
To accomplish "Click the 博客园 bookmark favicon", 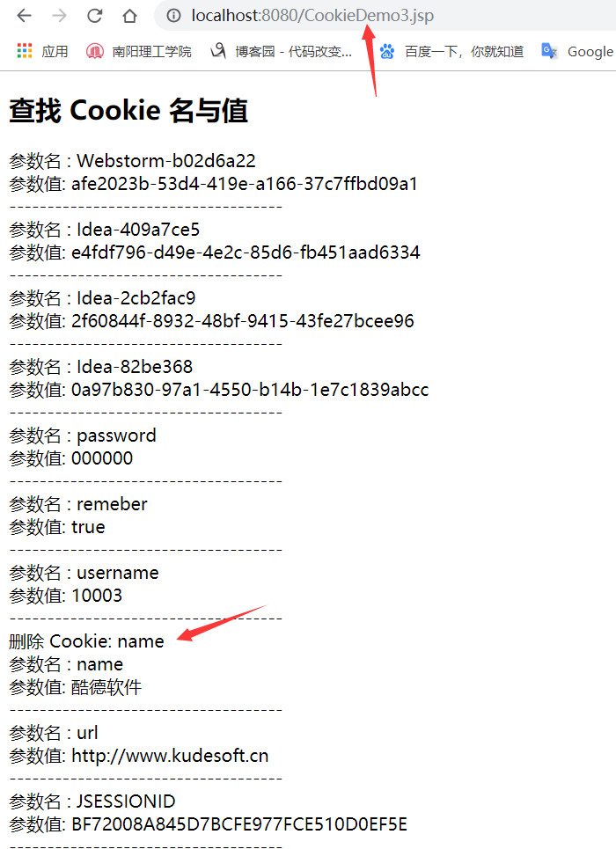I will (217, 50).
